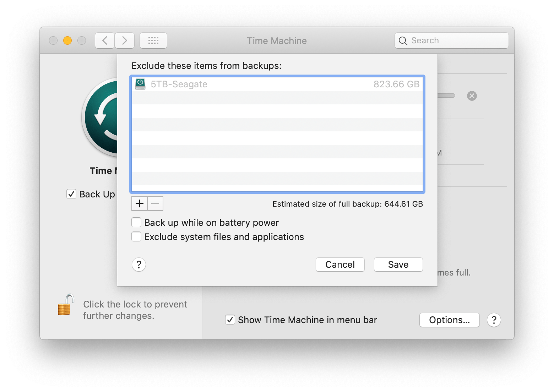Click the Cancel button
The width and height of the screenshot is (554, 392).
coord(340,265)
